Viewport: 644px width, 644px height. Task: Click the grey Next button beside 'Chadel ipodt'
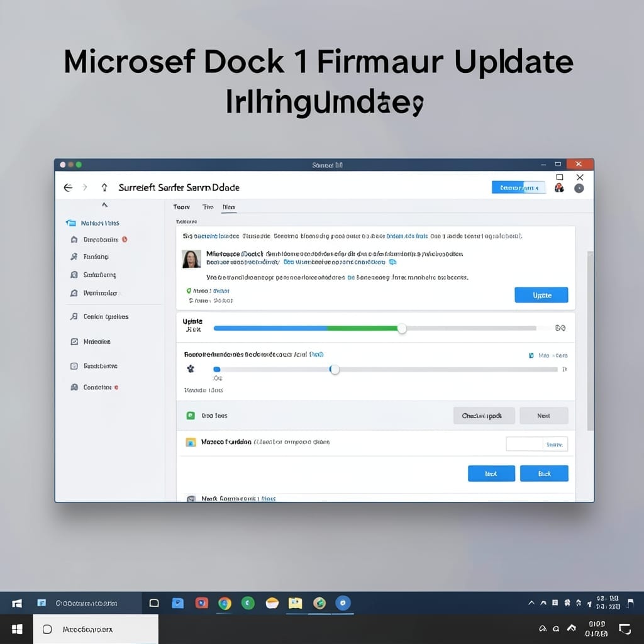click(x=544, y=416)
